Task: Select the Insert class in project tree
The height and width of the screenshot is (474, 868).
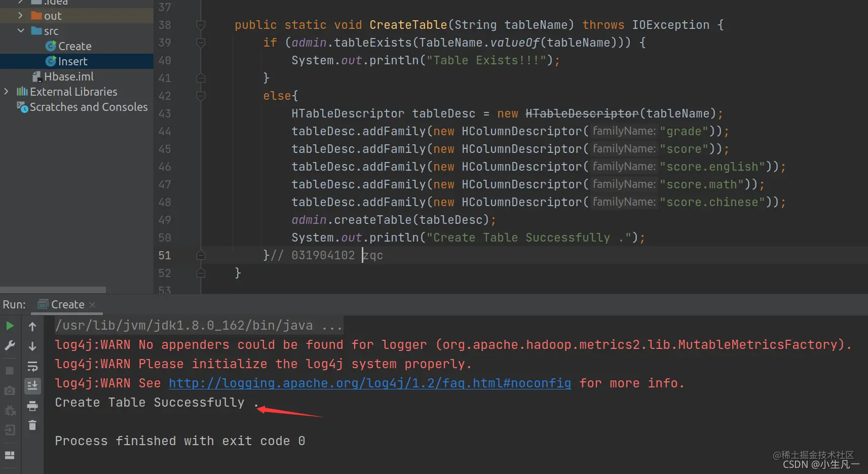Action: click(x=72, y=61)
